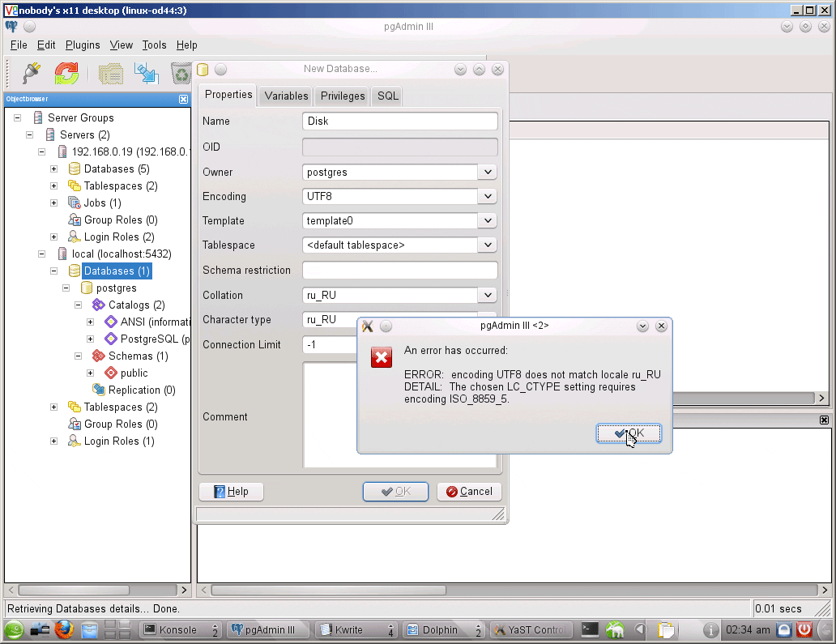Image resolution: width=836 pixels, height=644 pixels.
Task: Open the clipboard tray icon
Action: point(665,629)
